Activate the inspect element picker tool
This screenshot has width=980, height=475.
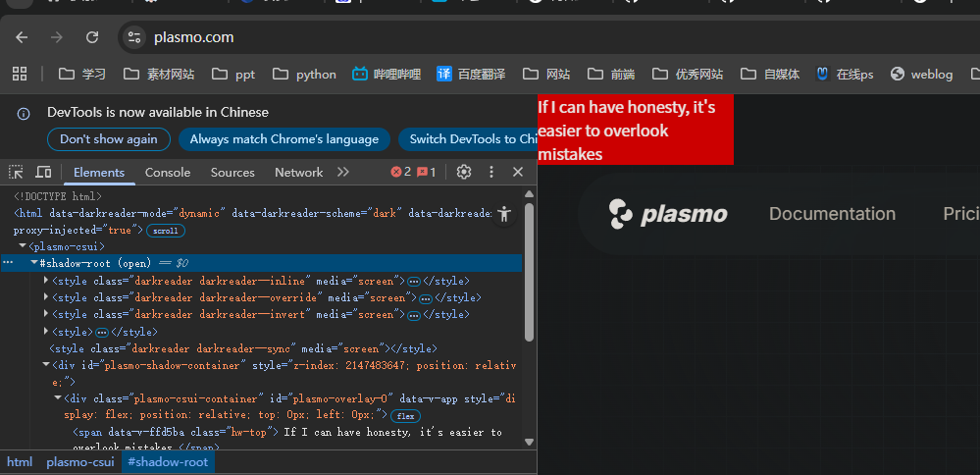click(x=16, y=172)
